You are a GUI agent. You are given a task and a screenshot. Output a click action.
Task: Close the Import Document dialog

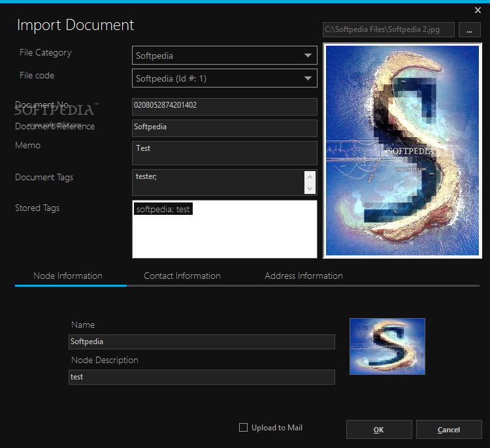pyautogui.click(x=478, y=10)
